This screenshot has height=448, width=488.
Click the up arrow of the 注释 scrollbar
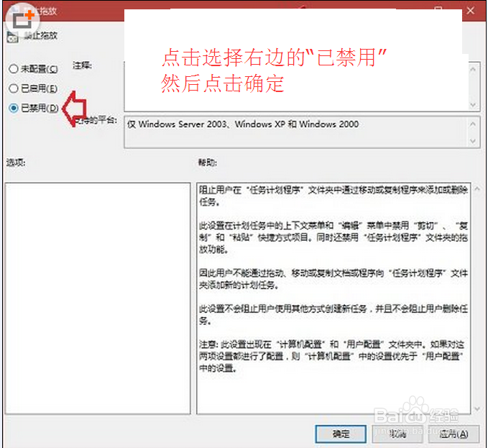tap(473, 69)
